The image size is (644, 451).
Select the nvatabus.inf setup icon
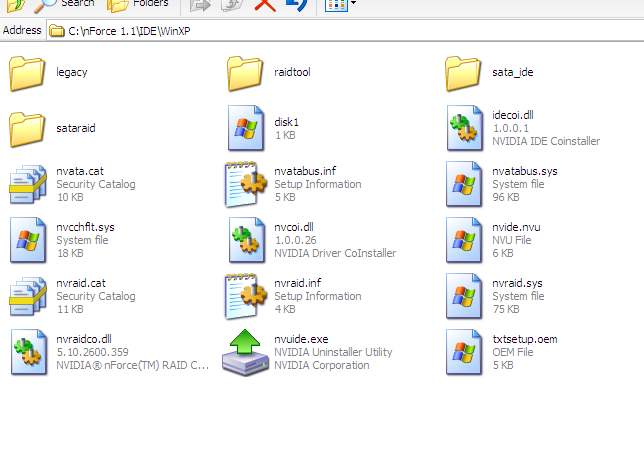point(246,184)
